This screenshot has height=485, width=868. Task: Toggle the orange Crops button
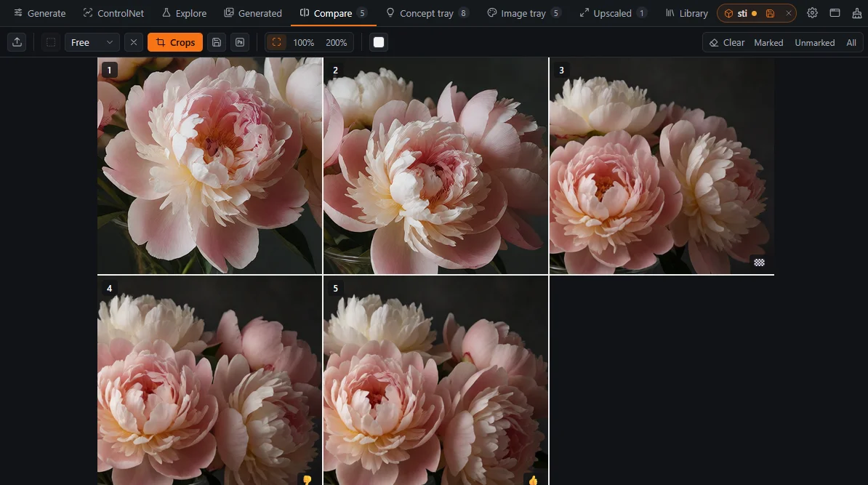pyautogui.click(x=175, y=42)
